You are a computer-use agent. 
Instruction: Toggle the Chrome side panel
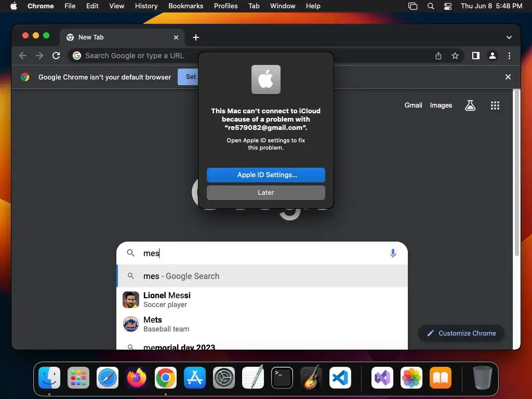point(476,56)
